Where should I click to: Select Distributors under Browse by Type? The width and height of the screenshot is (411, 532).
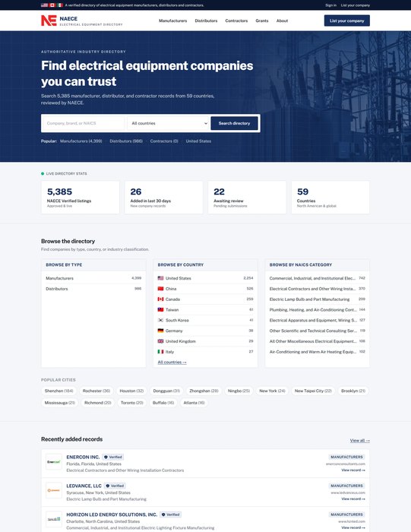[x=93, y=289]
